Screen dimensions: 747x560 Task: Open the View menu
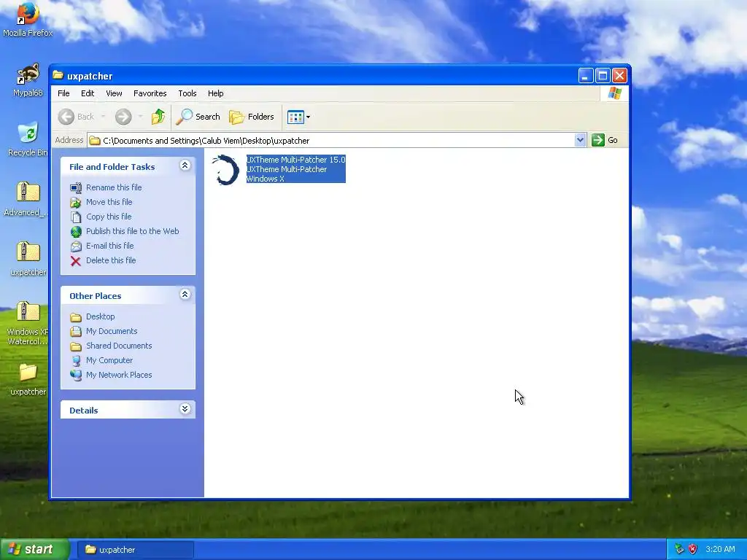click(x=114, y=93)
